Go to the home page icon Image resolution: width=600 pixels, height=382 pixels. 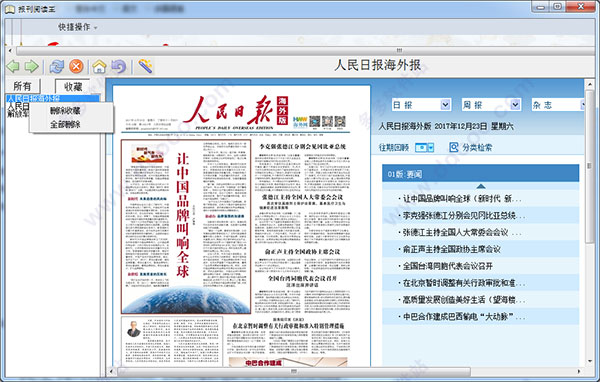[x=99, y=67]
